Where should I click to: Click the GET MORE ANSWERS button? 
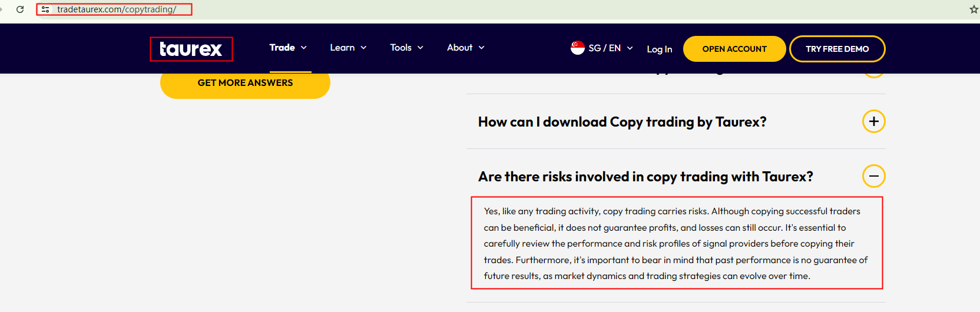pos(245,83)
